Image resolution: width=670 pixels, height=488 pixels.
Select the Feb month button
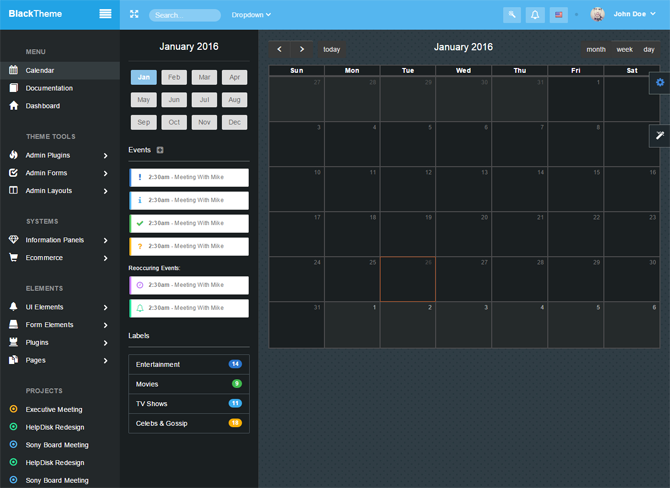tap(174, 77)
